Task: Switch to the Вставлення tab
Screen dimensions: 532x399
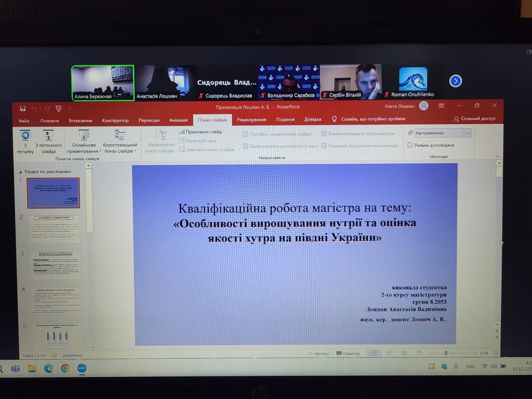Action: [80, 120]
